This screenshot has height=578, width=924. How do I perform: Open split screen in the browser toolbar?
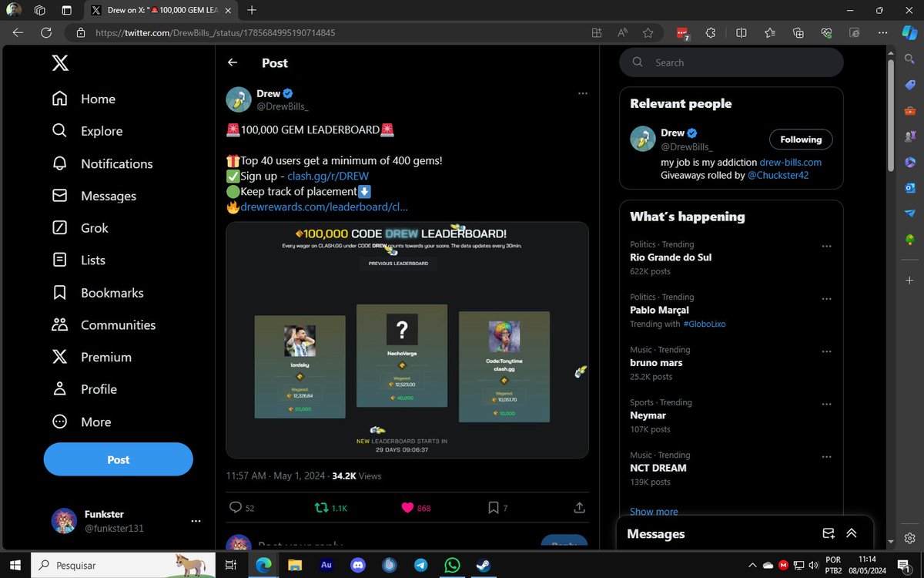[x=742, y=33]
